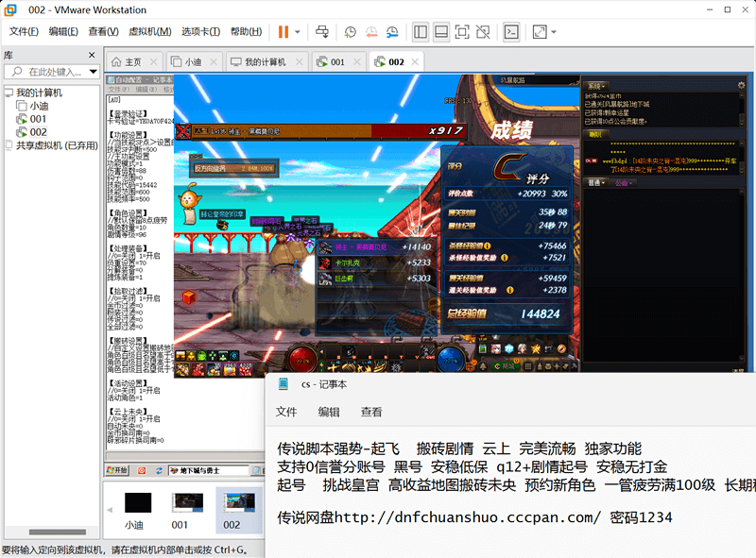756x558 pixels.
Task: Close the 主页 tab
Action: (153, 62)
